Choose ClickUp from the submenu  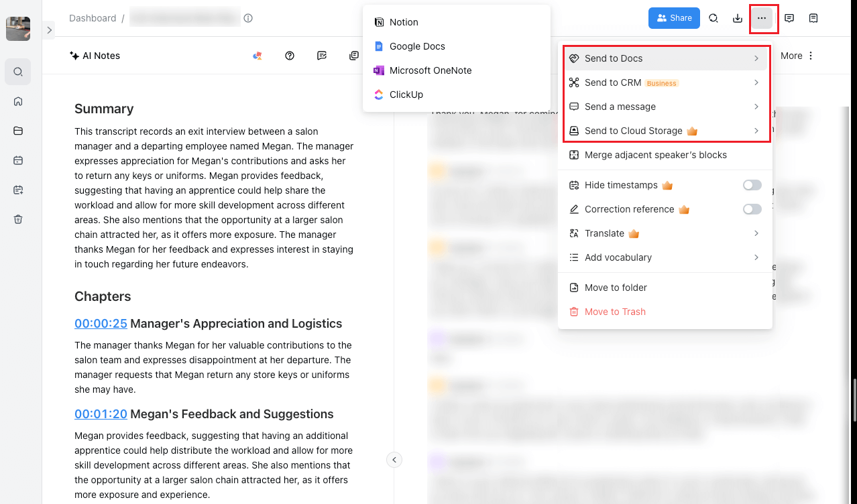(x=457, y=94)
